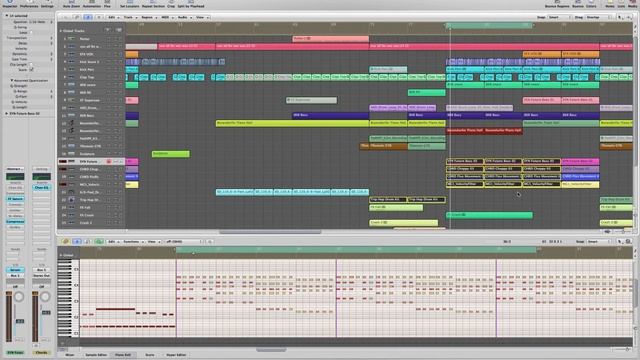Open the Colors palette icon
Image resolution: width=640 pixels, height=360 pixels.
591,4
